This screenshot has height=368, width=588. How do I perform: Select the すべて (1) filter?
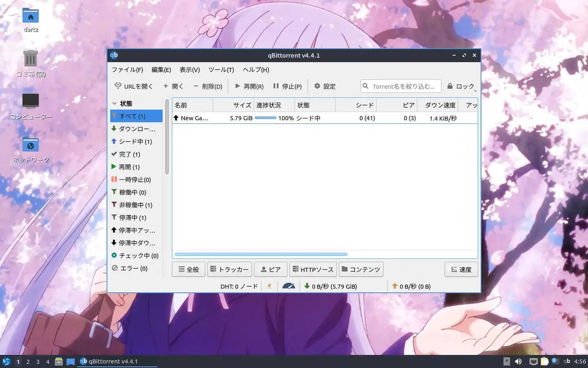click(136, 116)
